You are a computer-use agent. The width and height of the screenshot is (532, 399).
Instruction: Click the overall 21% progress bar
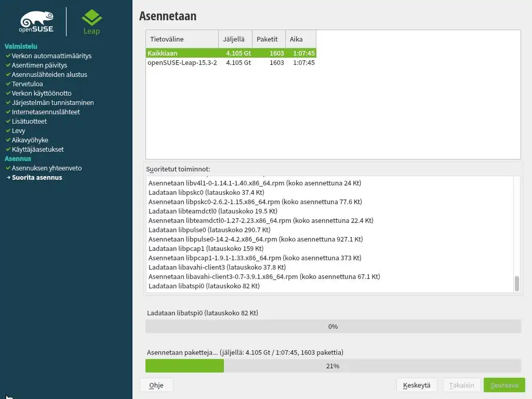(333, 366)
